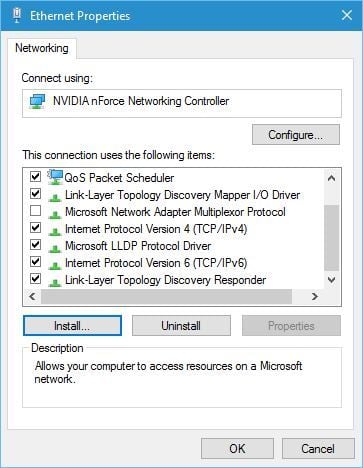Screen dimensions: 363x468
Task: Click the Uninstall button
Action: pos(181,326)
